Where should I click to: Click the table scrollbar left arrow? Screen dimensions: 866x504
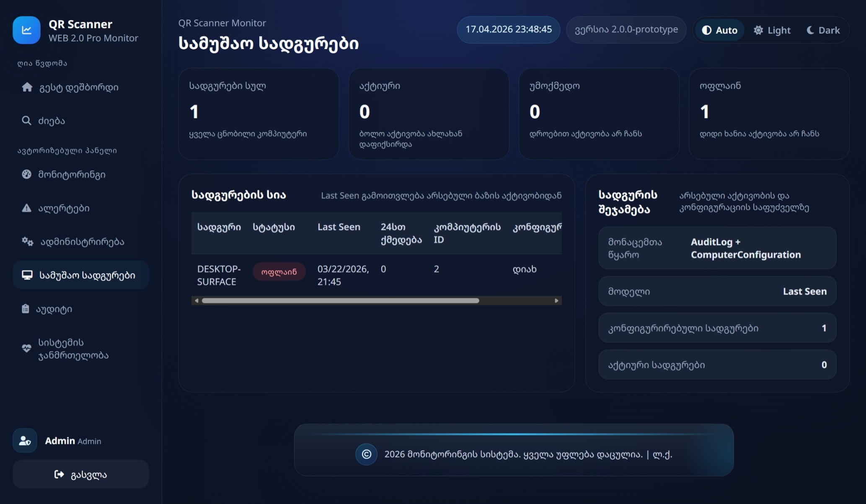coord(196,300)
